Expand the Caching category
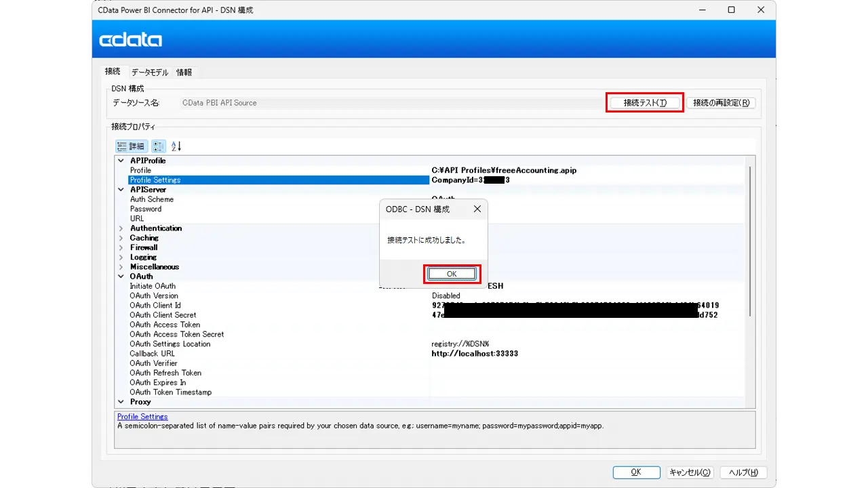 (x=121, y=238)
